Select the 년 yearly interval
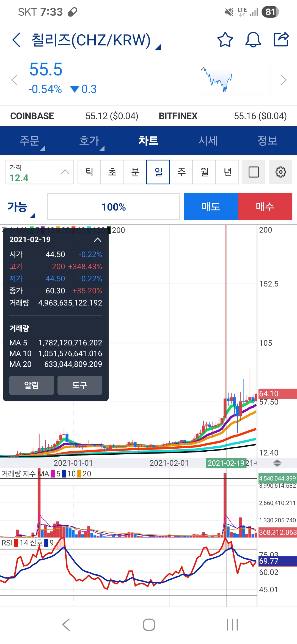This screenshot has width=297, height=644. (x=227, y=172)
